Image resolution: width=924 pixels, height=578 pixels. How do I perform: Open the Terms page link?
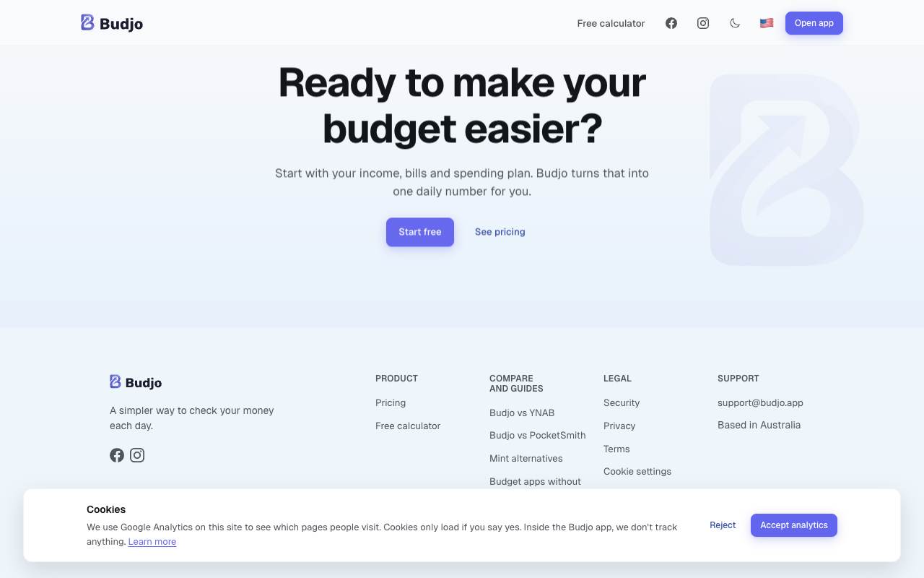click(x=616, y=449)
